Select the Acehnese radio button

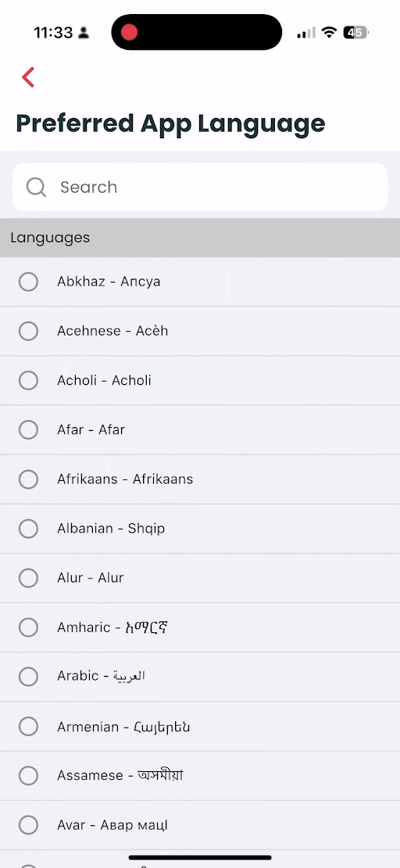pos(28,331)
